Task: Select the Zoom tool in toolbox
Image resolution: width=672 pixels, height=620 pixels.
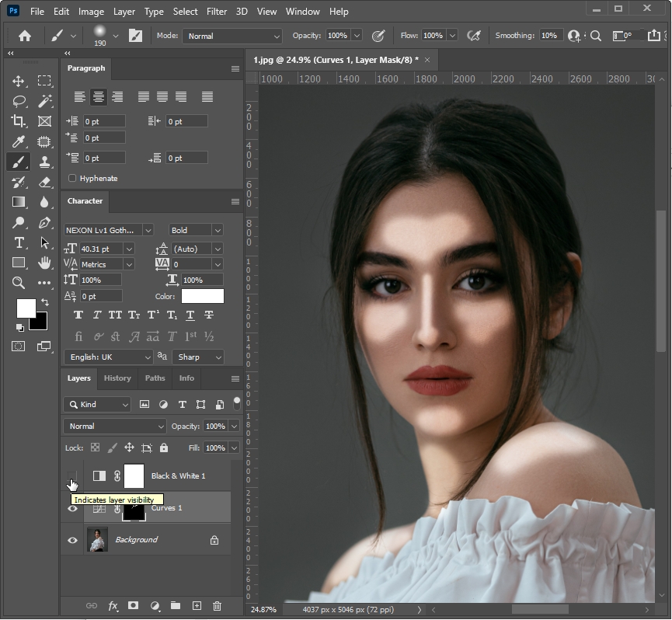Action: tap(18, 283)
